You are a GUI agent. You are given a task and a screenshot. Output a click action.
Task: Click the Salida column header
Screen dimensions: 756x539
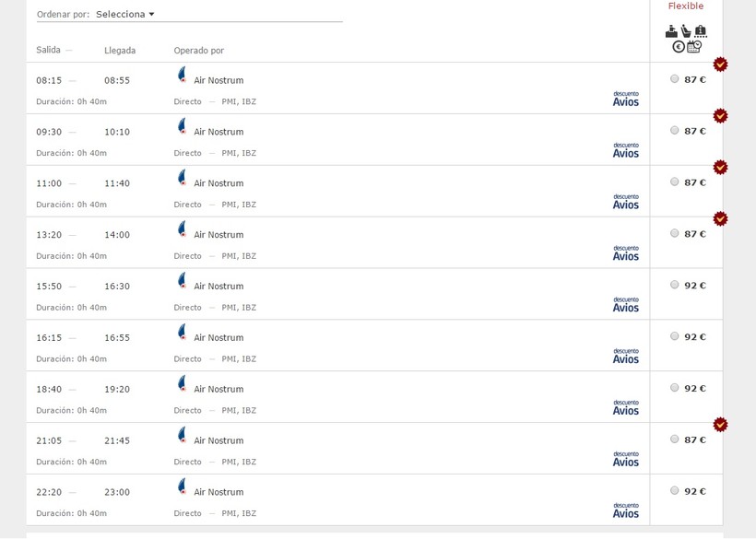48,50
